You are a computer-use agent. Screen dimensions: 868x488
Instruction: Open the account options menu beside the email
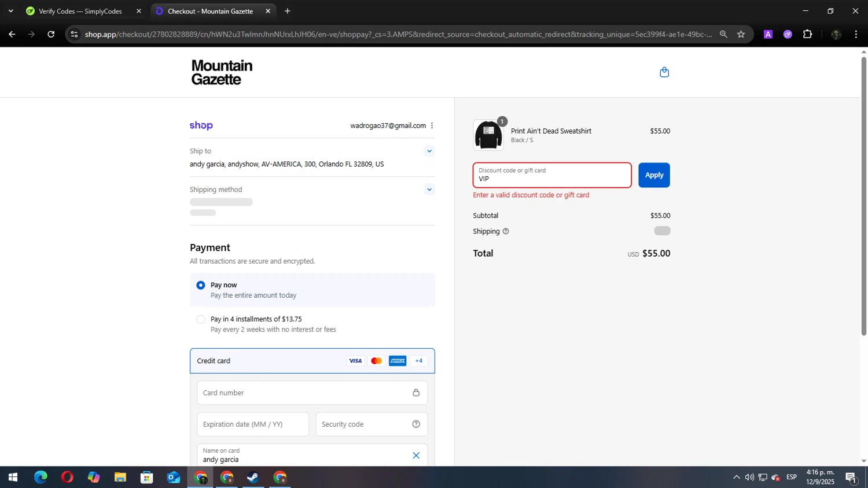click(432, 125)
